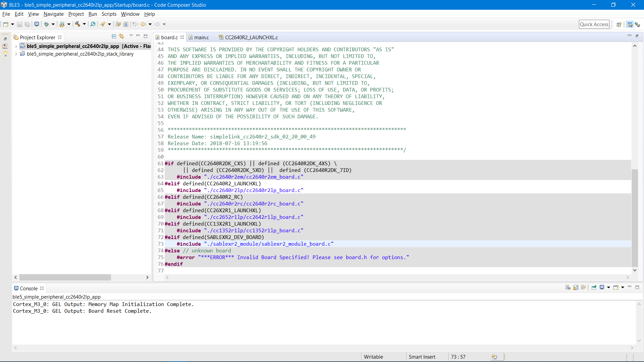The height and width of the screenshot is (362, 644).
Task: Expand the ble5_simple_peripheral_cc2640r2lp_app project
Action: (x=16, y=46)
